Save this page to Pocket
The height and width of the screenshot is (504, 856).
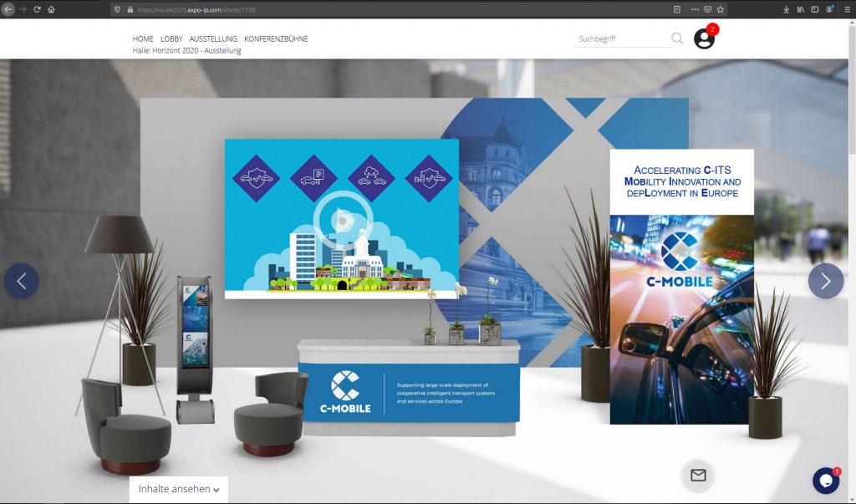click(x=707, y=9)
